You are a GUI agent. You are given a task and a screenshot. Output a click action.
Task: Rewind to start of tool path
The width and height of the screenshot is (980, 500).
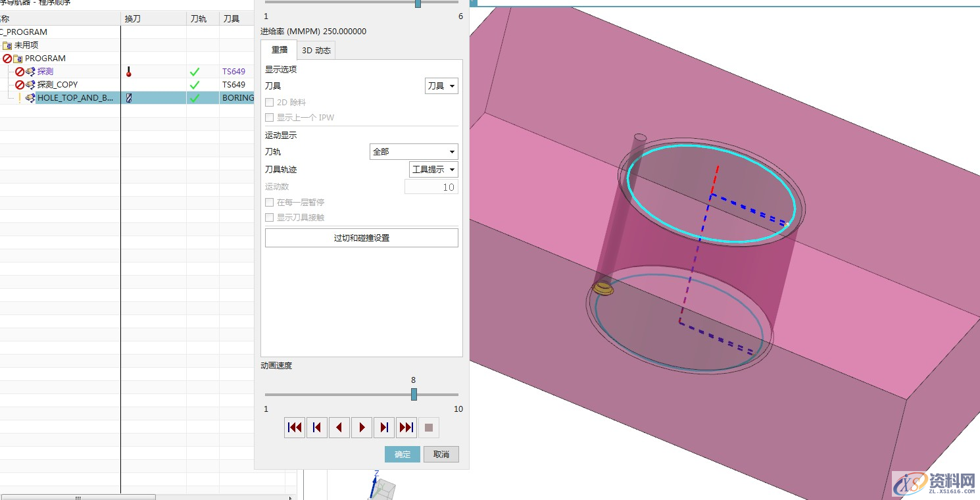295,428
